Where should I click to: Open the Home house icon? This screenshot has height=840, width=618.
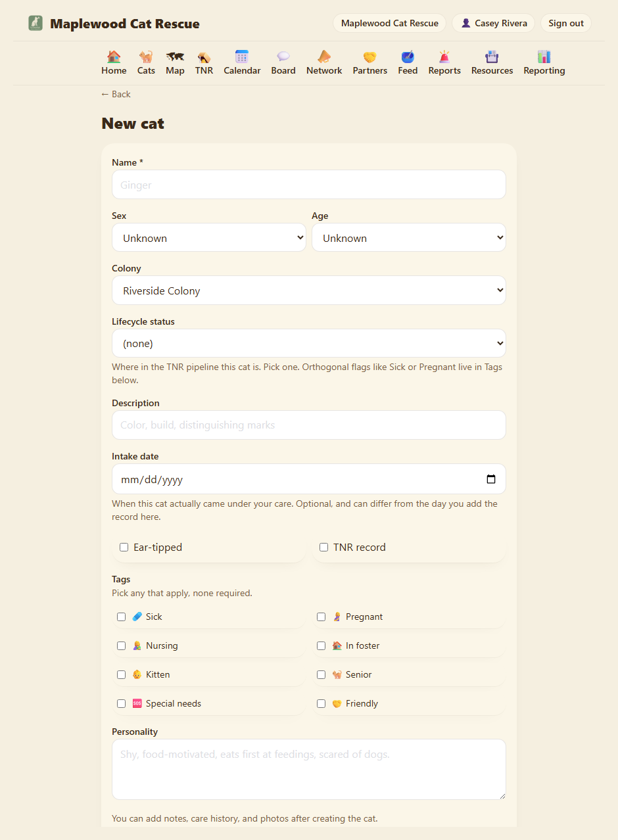click(114, 57)
